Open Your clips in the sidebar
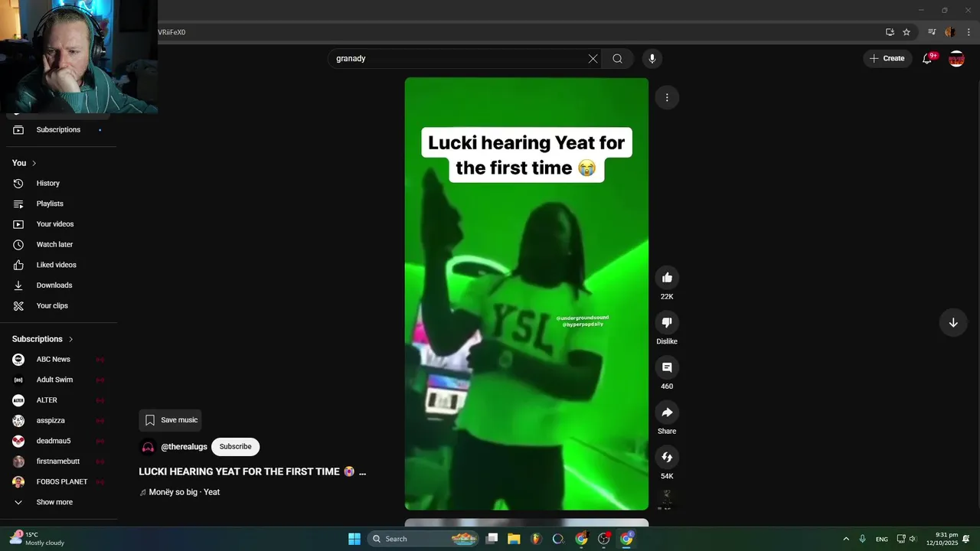 (x=59, y=306)
